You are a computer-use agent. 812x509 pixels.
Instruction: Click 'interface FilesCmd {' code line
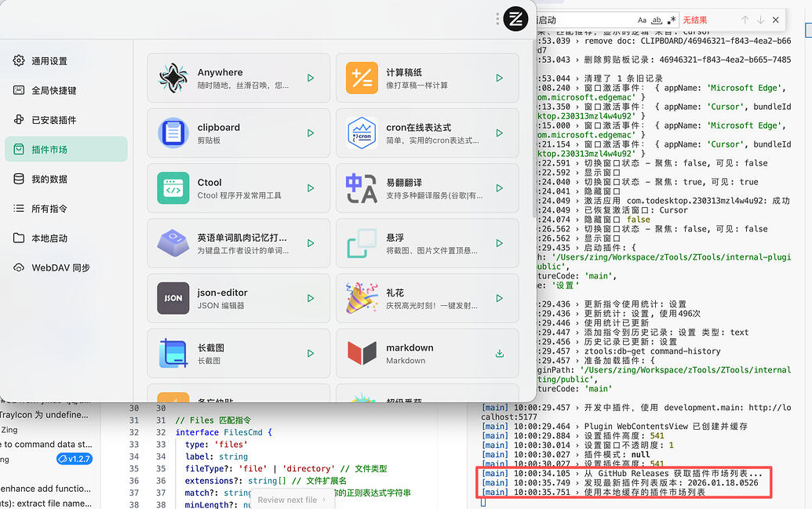point(224,432)
